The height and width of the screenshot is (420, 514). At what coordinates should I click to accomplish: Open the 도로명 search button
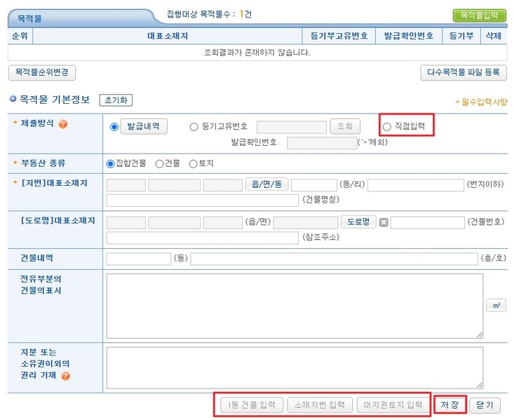pyautogui.click(x=358, y=222)
